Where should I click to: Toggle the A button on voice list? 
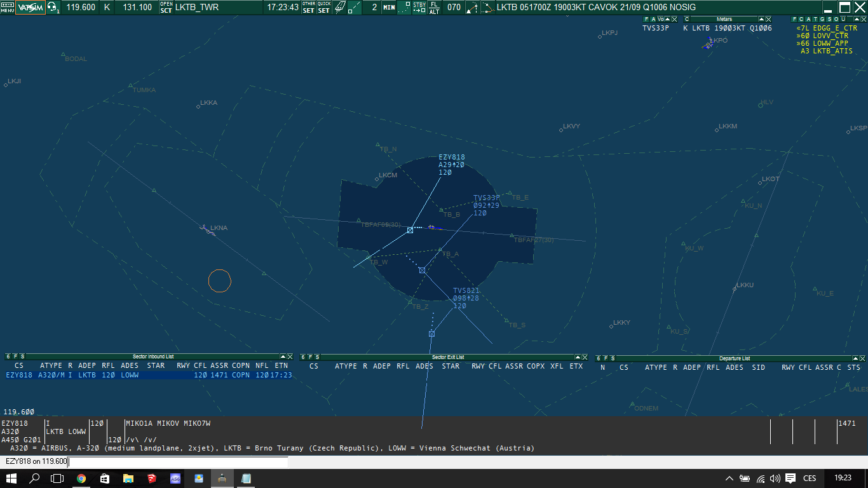(653, 19)
